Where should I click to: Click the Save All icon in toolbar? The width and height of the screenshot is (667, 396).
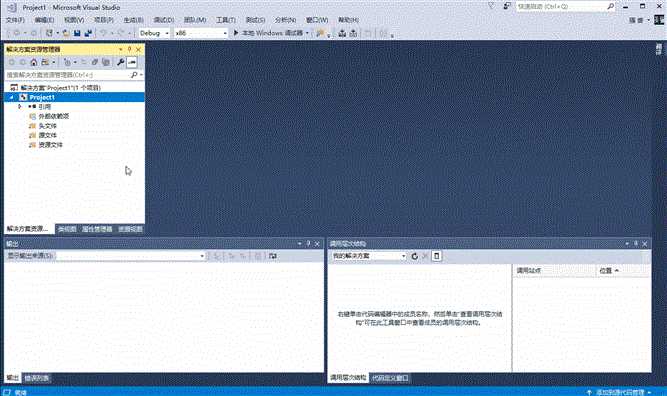(88, 33)
